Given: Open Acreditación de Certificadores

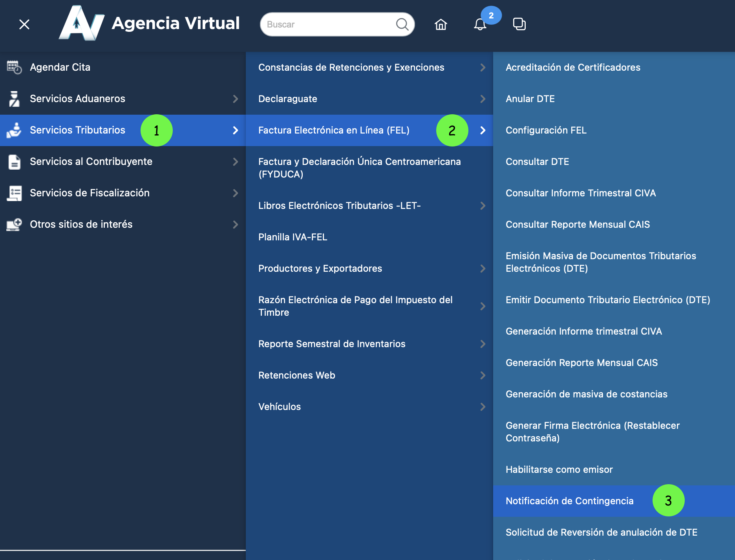Looking at the screenshot, I should click(x=614, y=67).
